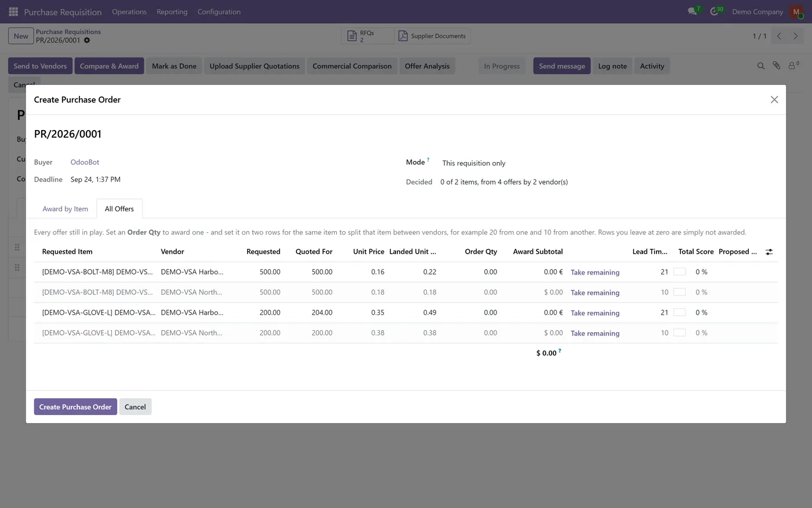Click Compare & Award button
The height and width of the screenshot is (508, 812).
pos(109,66)
